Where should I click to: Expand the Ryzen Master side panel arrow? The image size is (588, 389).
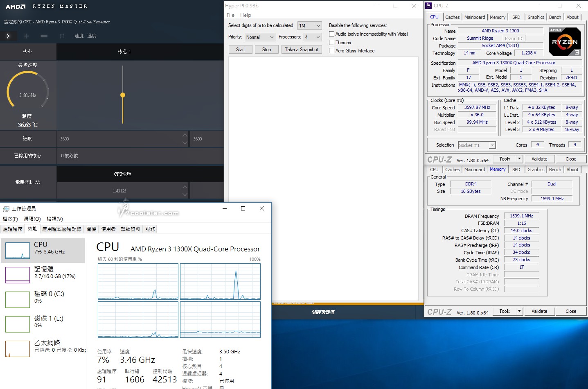tap(8, 36)
